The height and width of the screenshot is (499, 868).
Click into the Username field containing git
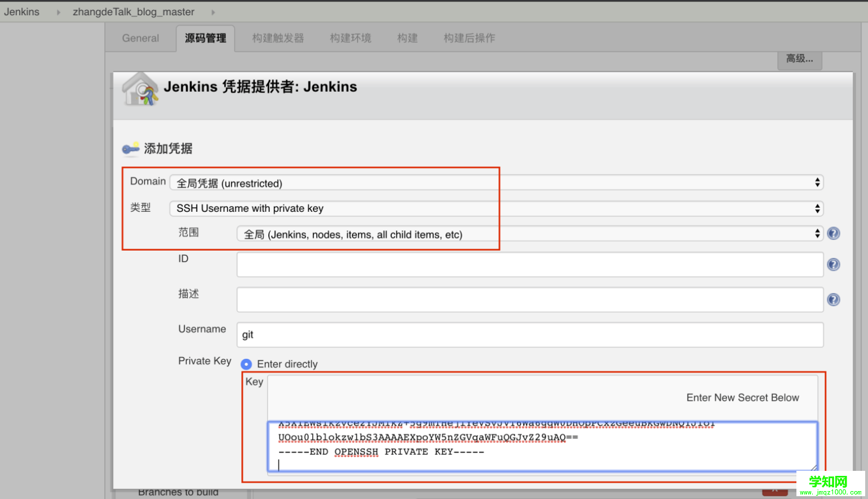(x=530, y=335)
